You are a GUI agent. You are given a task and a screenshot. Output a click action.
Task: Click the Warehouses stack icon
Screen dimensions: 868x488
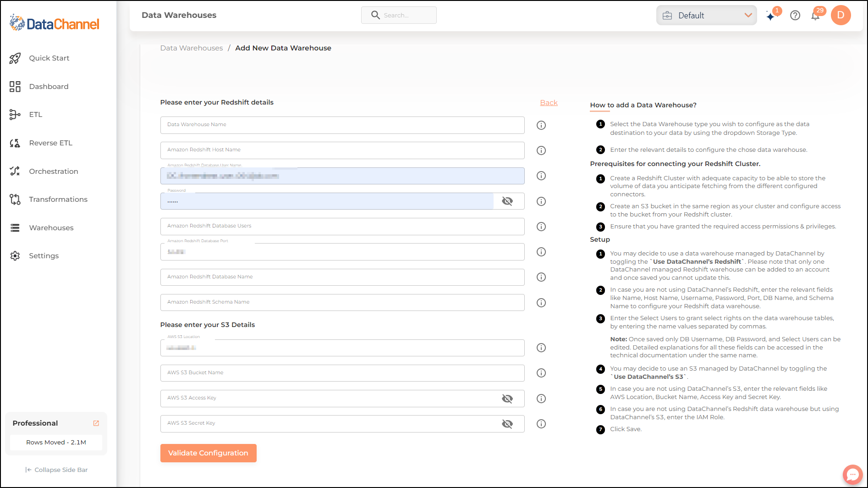click(x=15, y=228)
